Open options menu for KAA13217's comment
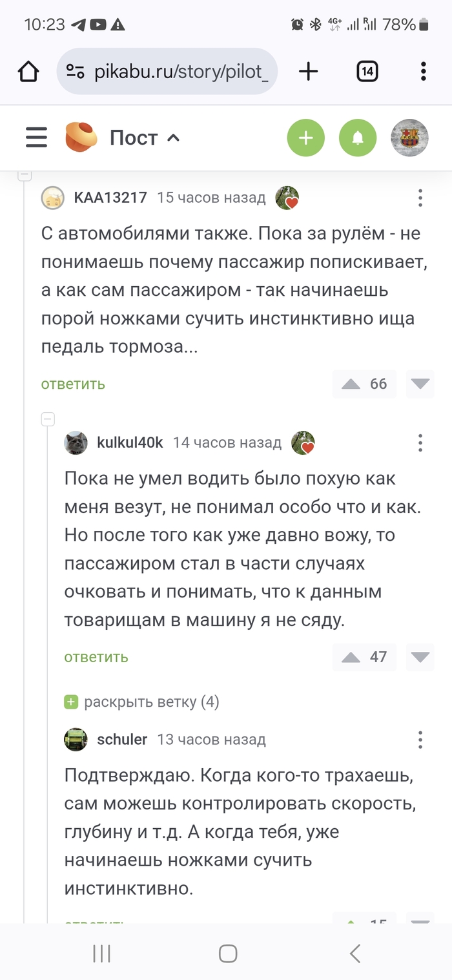This screenshot has width=452, height=980. point(420,198)
